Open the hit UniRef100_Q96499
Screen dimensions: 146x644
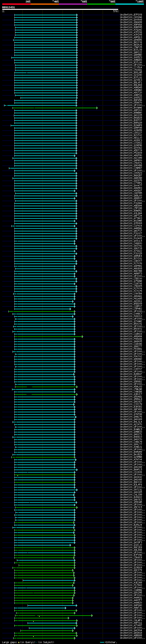pos(131,22)
